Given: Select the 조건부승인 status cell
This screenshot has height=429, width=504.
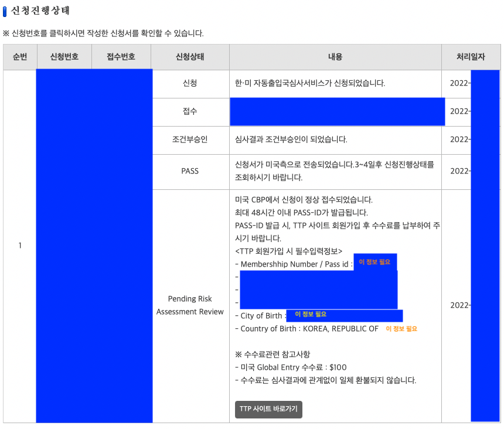Looking at the screenshot, I should click(190, 140).
